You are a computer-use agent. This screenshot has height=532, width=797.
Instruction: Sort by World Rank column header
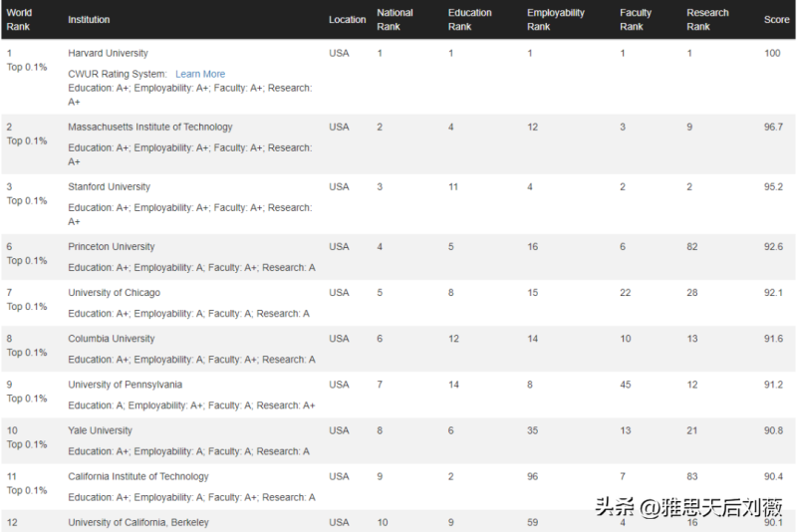19,20
